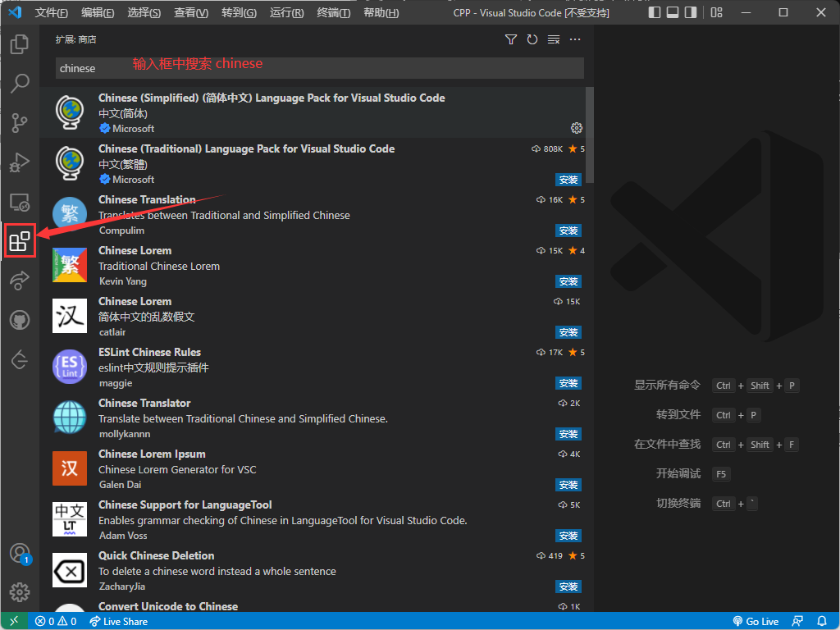
Task: Open the 编辑(E) menu
Action: click(x=98, y=12)
